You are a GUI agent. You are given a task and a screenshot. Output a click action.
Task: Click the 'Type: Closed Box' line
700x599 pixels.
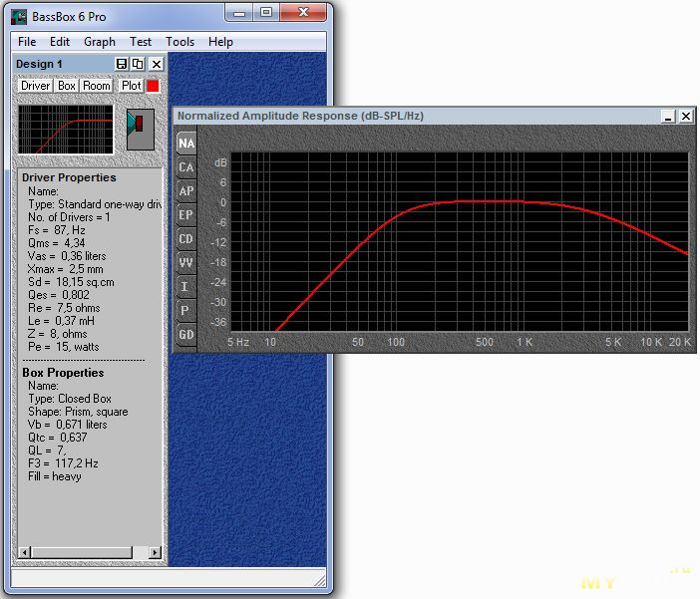pos(70,399)
